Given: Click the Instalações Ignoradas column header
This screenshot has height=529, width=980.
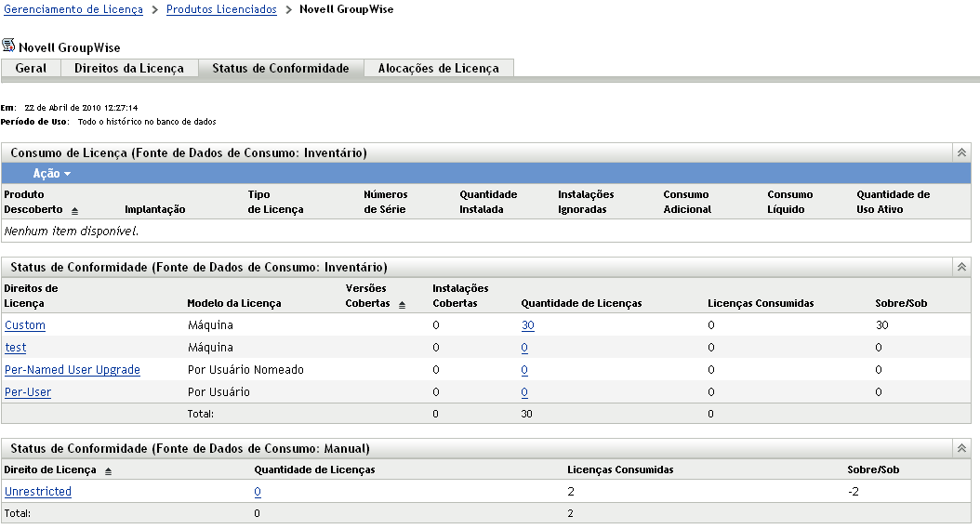Looking at the screenshot, I should [586, 202].
